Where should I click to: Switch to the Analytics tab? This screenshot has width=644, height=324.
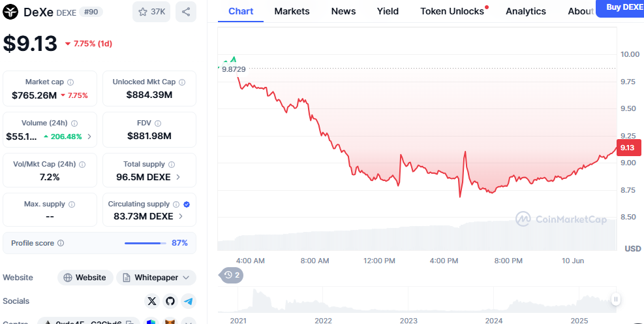click(x=526, y=12)
